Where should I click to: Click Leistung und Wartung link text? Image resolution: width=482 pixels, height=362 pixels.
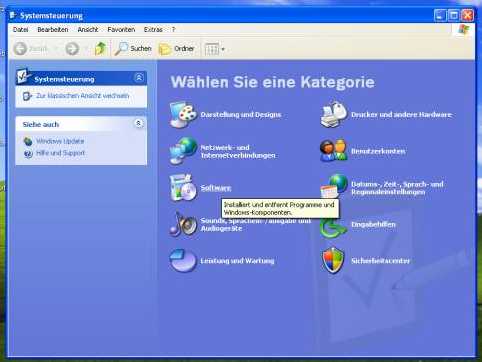(x=237, y=261)
